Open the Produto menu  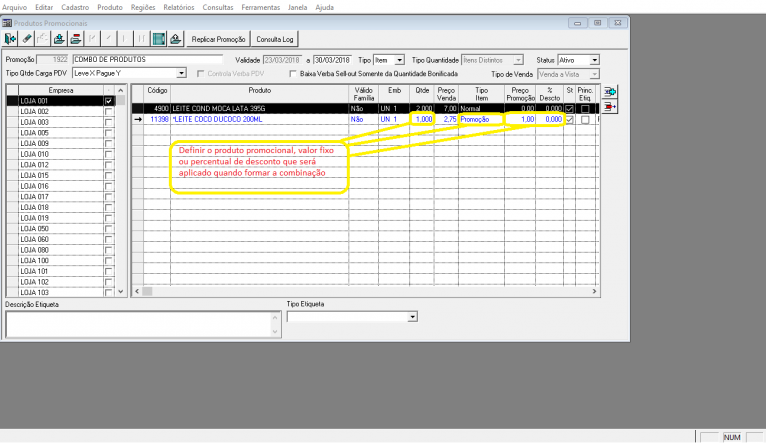(x=110, y=7)
